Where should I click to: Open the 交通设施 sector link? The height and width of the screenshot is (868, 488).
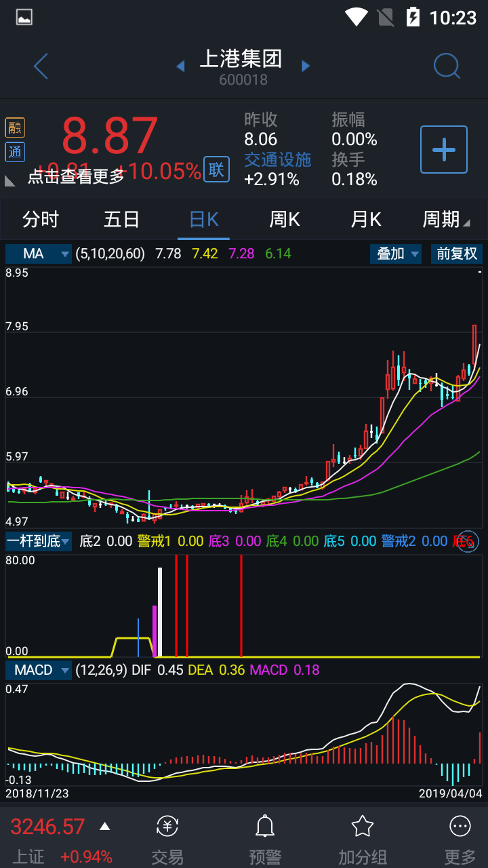[x=278, y=159]
